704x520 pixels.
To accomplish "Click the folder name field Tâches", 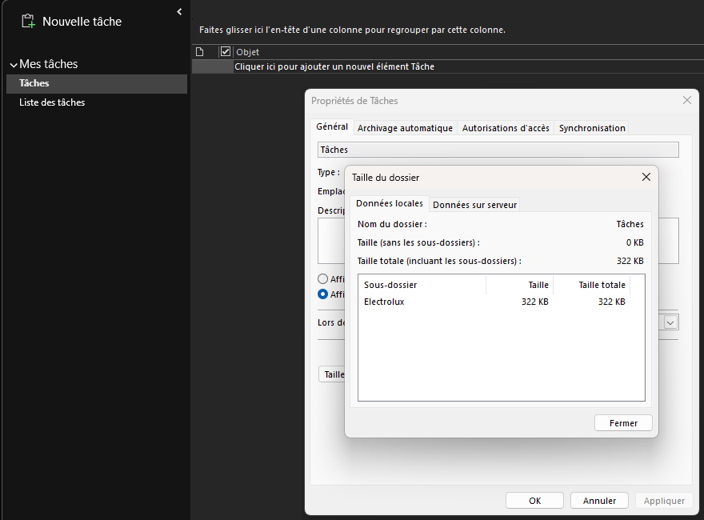I will (498, 150).
